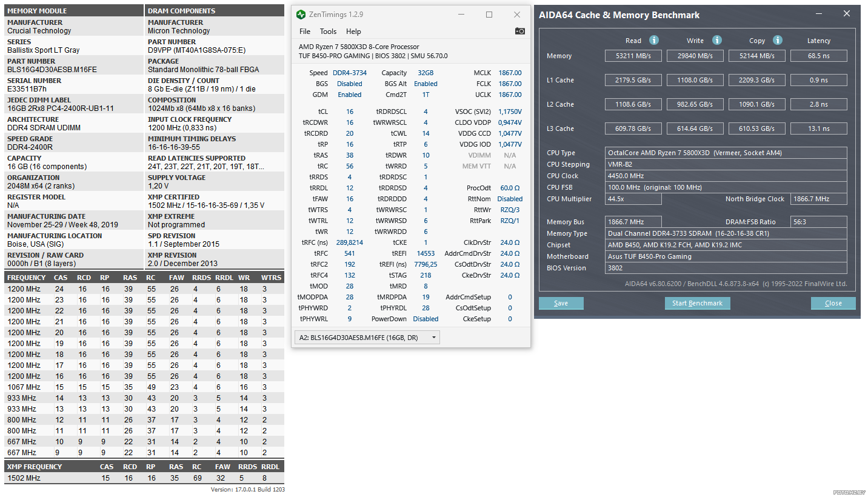This screenshot has width=868, height=497.
Task: Click the DRAM:FSB Ratio 56:3 field
Action: 819,222
